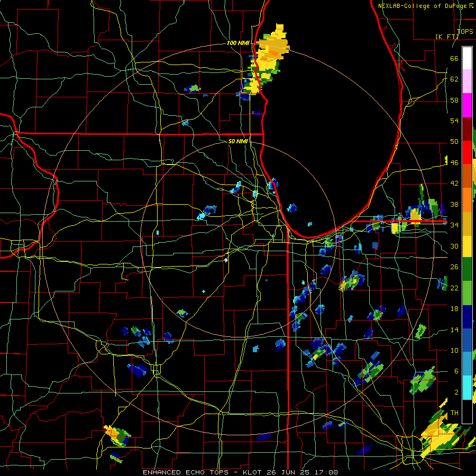Pick the cyan legend swatch

(x=467, y=388)
